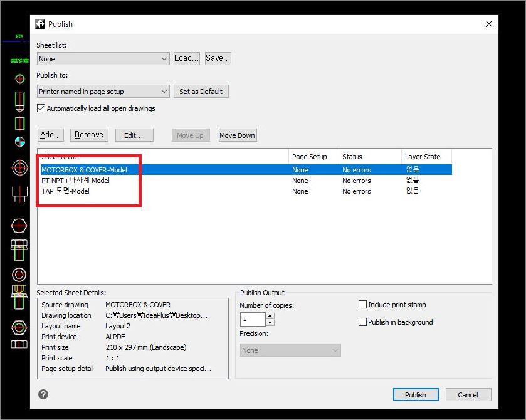Click Set as Default button

[x=201, y=92]
